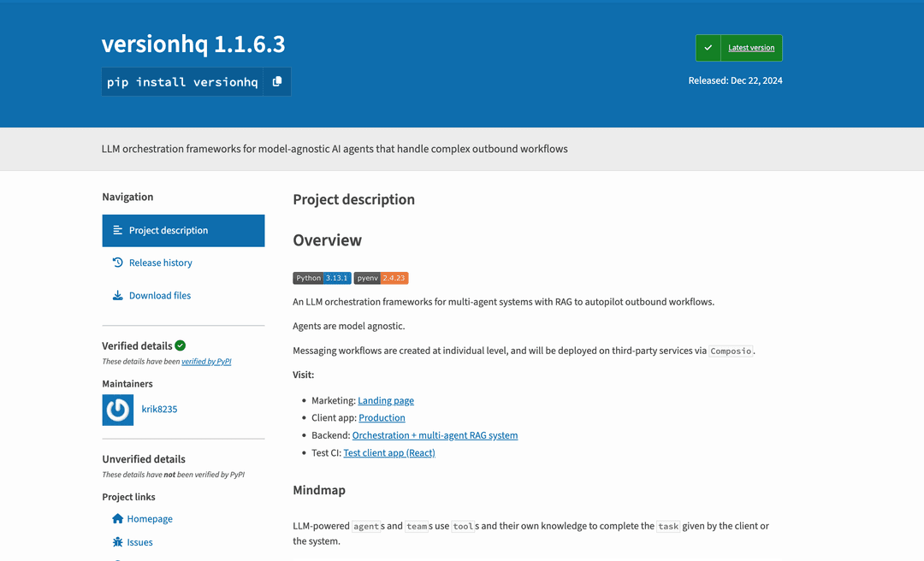
Task: Copy the pip install command using the copy icon
Action: tap(276, 81)
